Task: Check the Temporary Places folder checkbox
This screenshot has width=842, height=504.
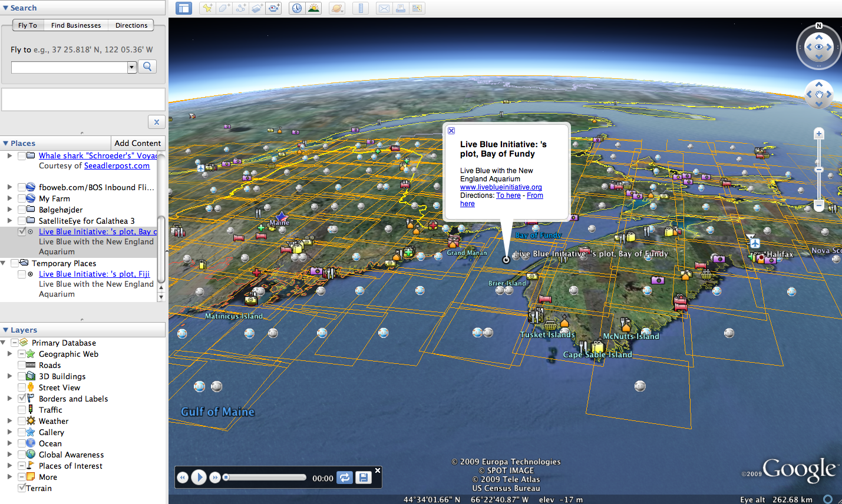Action: [x=15, y=263]
